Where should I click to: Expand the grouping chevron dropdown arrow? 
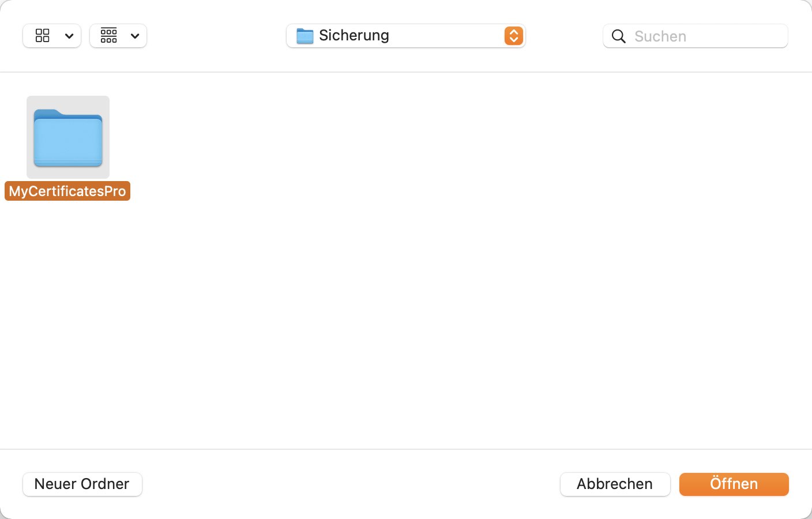[x=135, y=36]
